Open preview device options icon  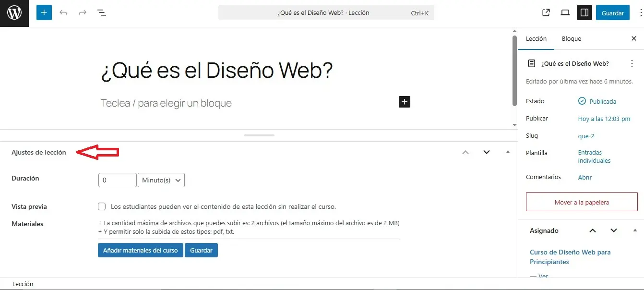tap(565, 13)
